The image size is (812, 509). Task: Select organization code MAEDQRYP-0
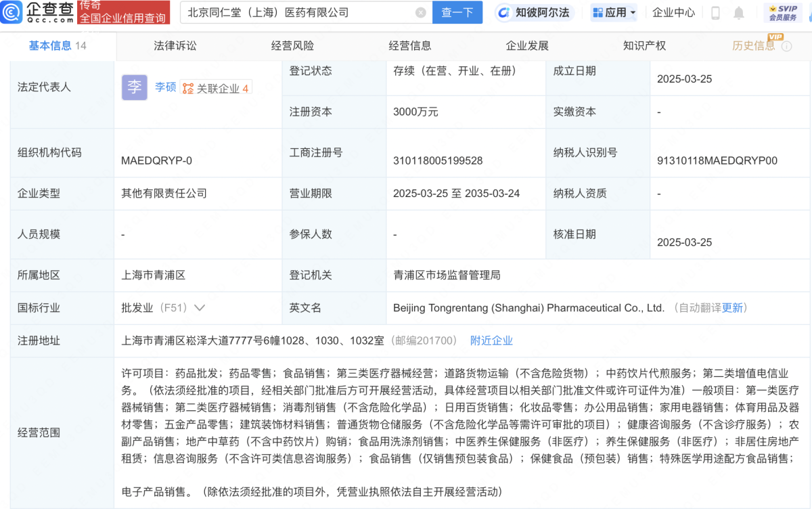click(156, 160)
